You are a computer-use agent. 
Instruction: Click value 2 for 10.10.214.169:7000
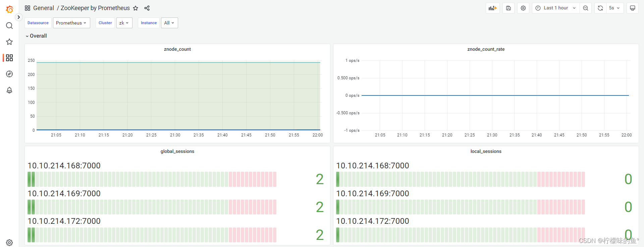tap(320, 207)
